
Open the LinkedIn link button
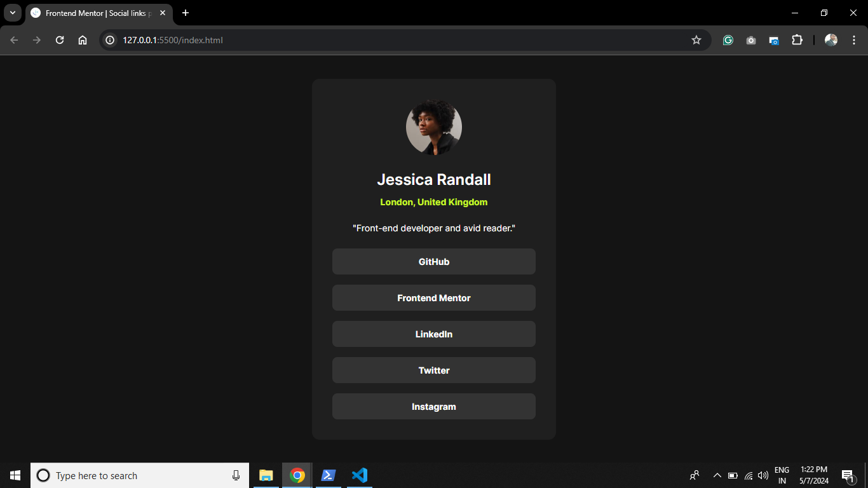(434, 334)
